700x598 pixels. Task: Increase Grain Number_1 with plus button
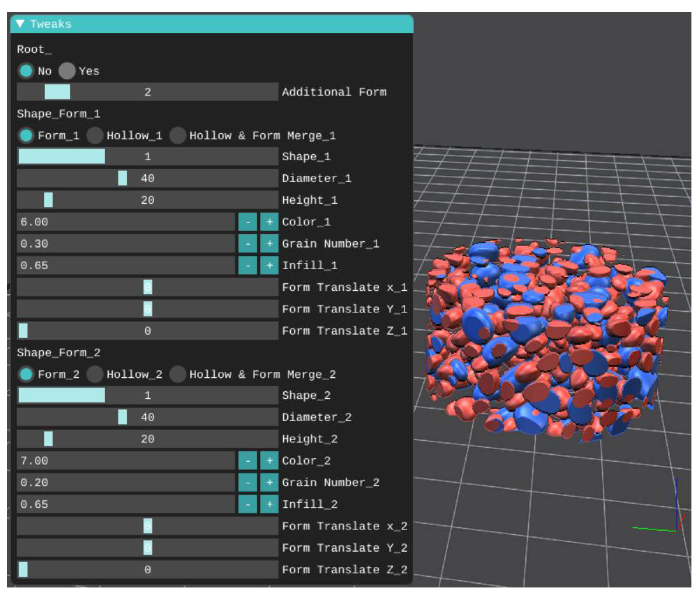(269, 244)
